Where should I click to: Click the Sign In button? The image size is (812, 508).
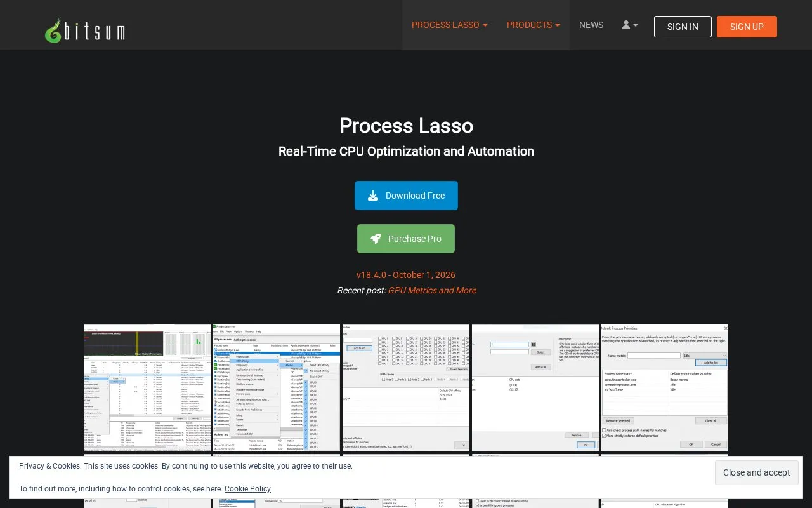point(683,27)
